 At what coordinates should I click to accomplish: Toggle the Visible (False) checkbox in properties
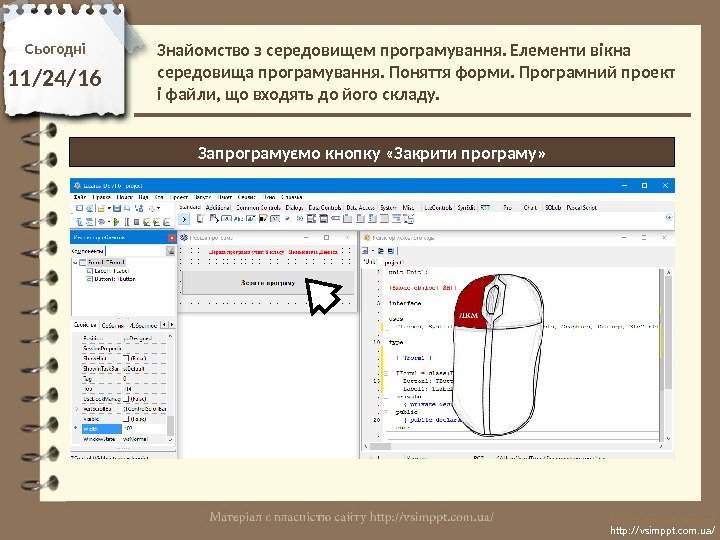126,419
